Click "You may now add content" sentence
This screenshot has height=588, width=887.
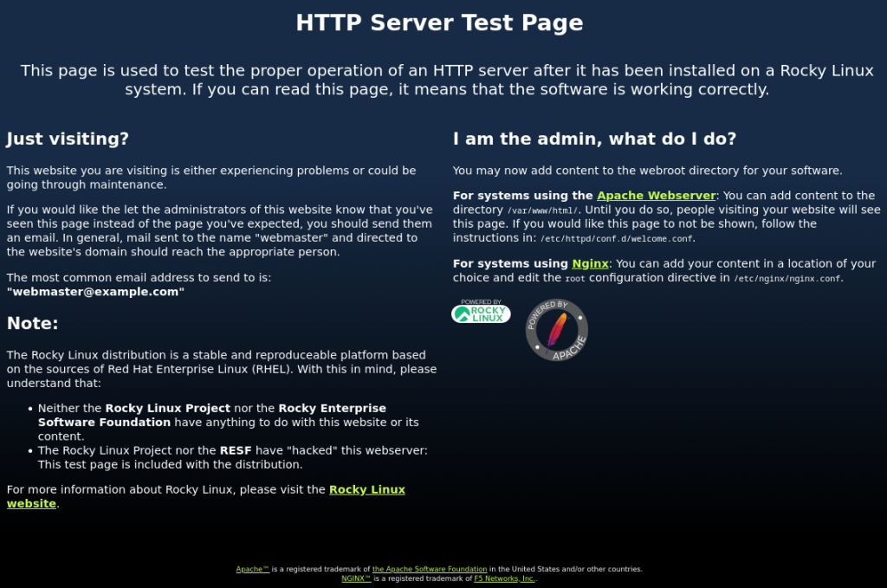pyautogui.click(x=647, y=171)
